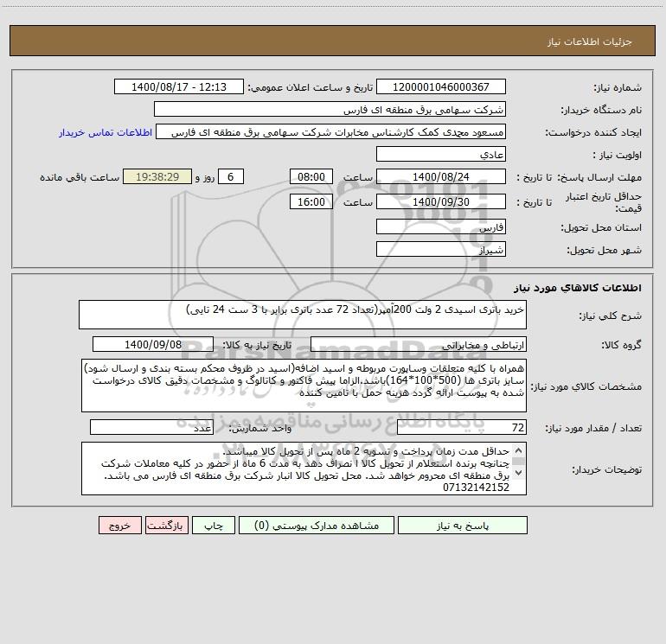Click the چاپ print button

tap(214, 526)
